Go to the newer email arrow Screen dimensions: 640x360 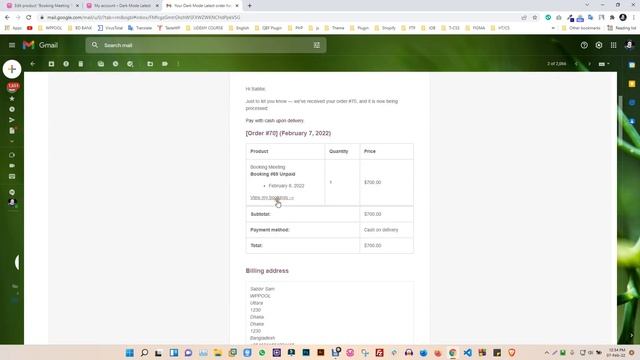[576, 64]
